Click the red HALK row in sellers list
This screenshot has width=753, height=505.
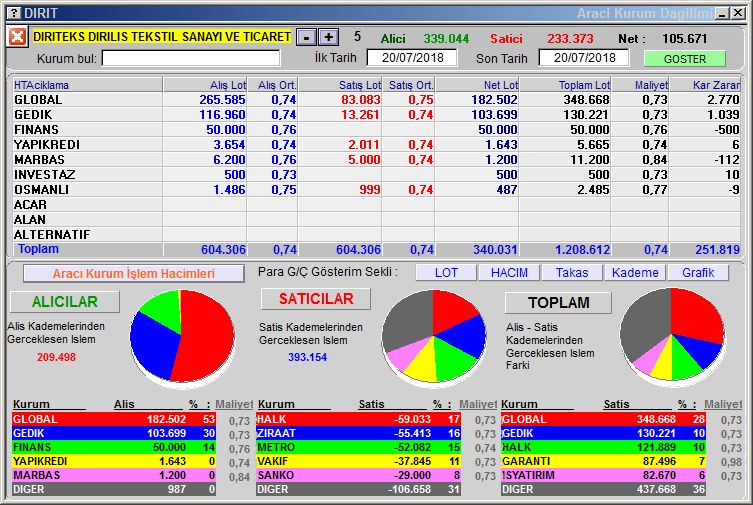359,419
